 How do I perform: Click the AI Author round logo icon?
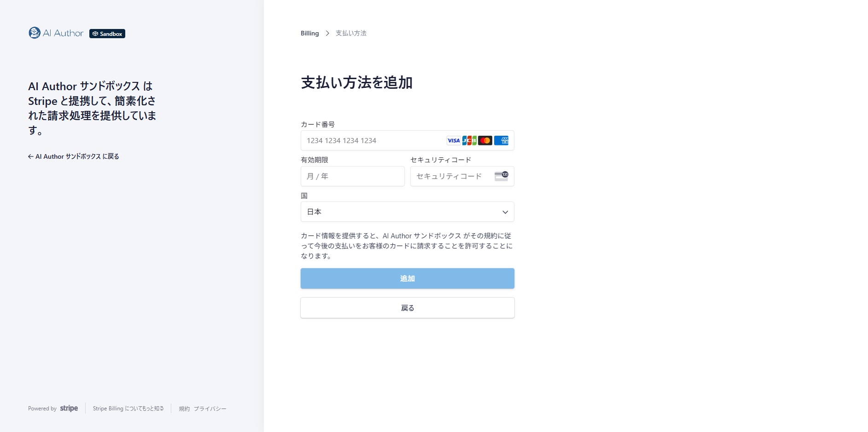pyautogui.click(x=35, y=33)
